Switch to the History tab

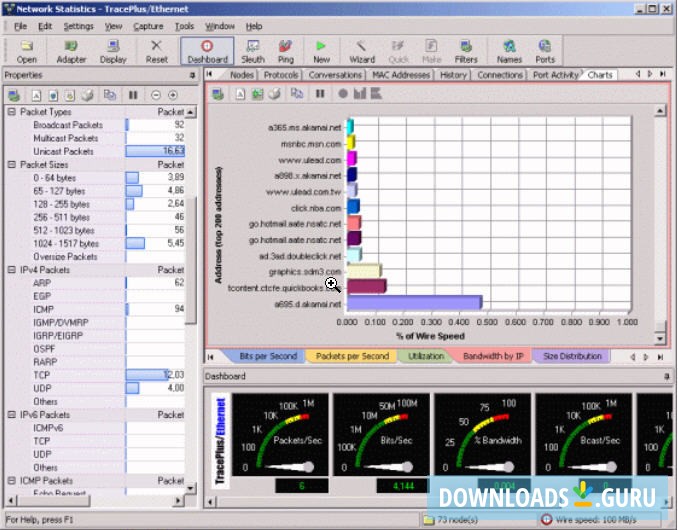[453, 75]
